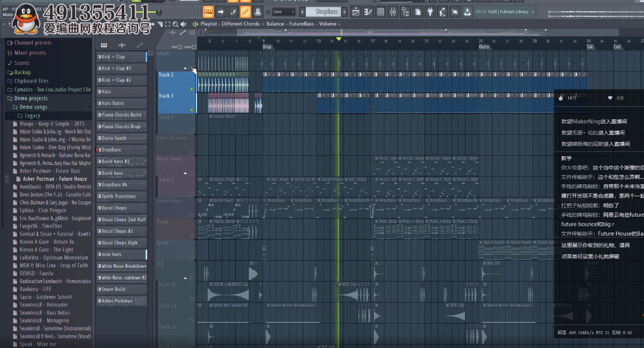The image size is (644, 348).
Task: Open Asher Postman - Future Bass project
Action: click(50, 171)
